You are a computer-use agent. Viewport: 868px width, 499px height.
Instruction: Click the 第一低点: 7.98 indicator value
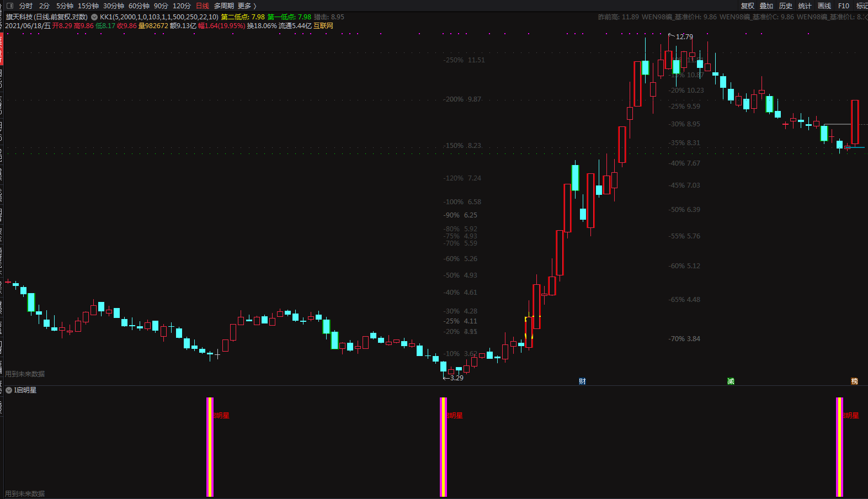pos(289,17)
